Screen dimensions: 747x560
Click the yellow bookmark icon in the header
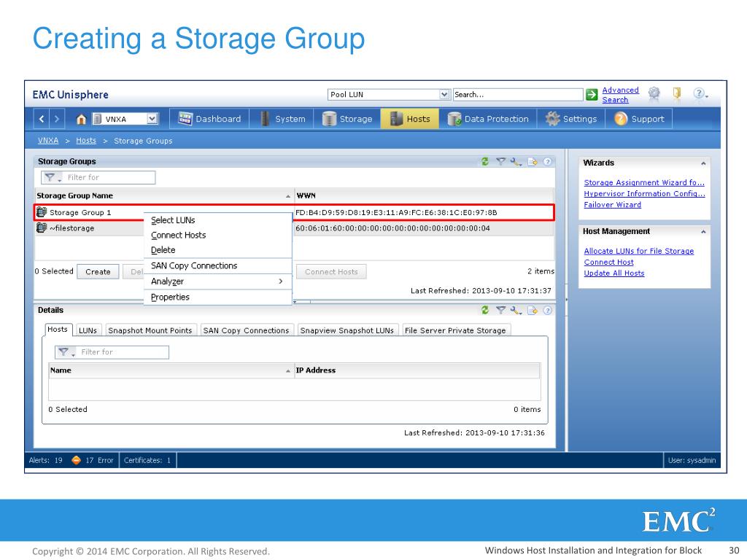click(x=676, y=93)
